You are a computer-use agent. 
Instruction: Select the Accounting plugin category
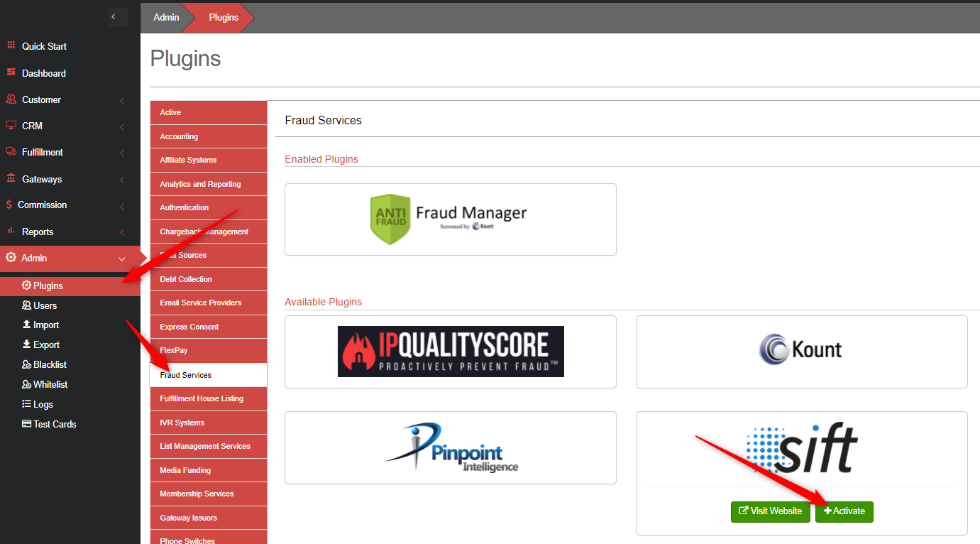click(179, 136)
